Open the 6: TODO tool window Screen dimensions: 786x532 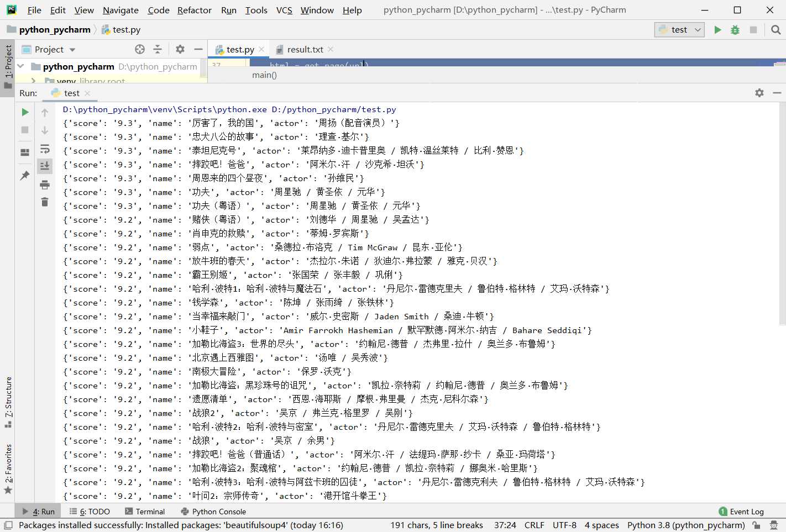click(90, 512)
